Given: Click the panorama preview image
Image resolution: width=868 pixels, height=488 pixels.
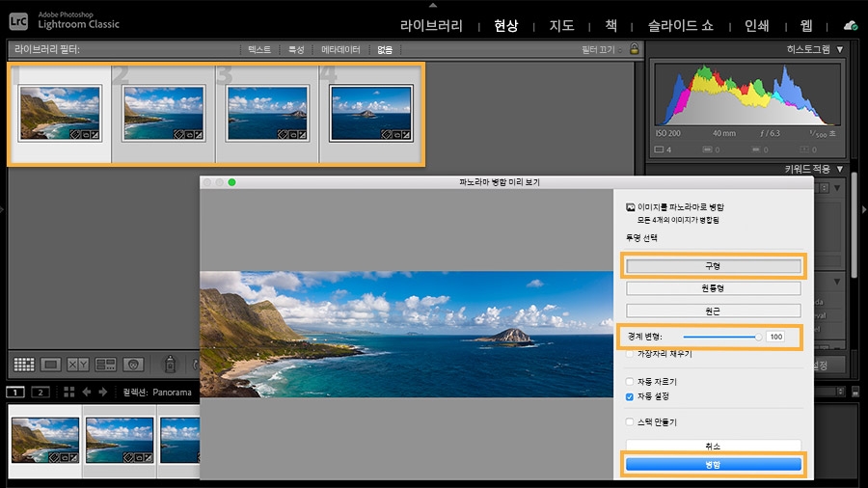Looking at the screenshot, I should coord(406,334).
